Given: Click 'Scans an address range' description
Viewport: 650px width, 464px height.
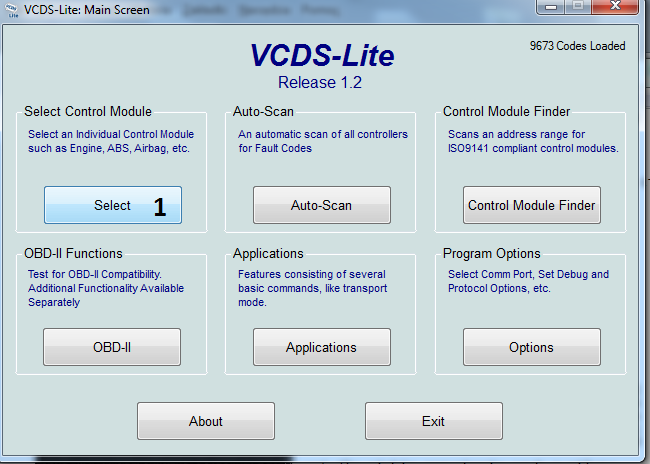Looking at the screenshot, I should (533, 141).
